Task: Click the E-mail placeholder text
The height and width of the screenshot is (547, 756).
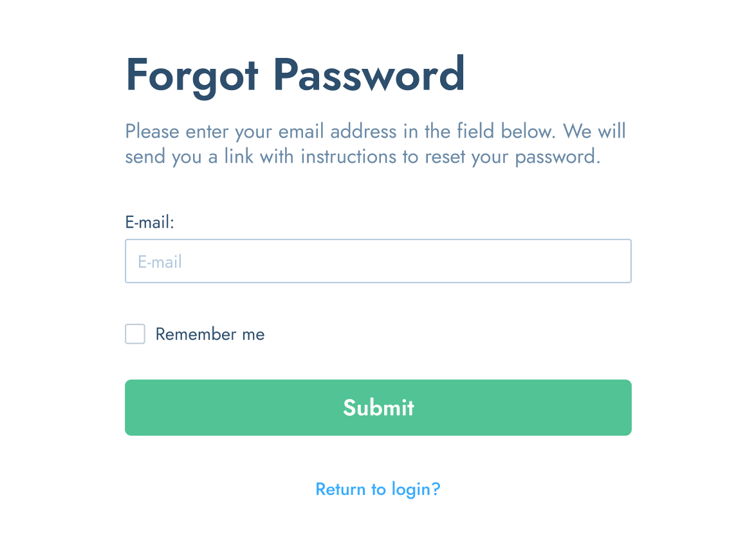Action: coord(160,261)
